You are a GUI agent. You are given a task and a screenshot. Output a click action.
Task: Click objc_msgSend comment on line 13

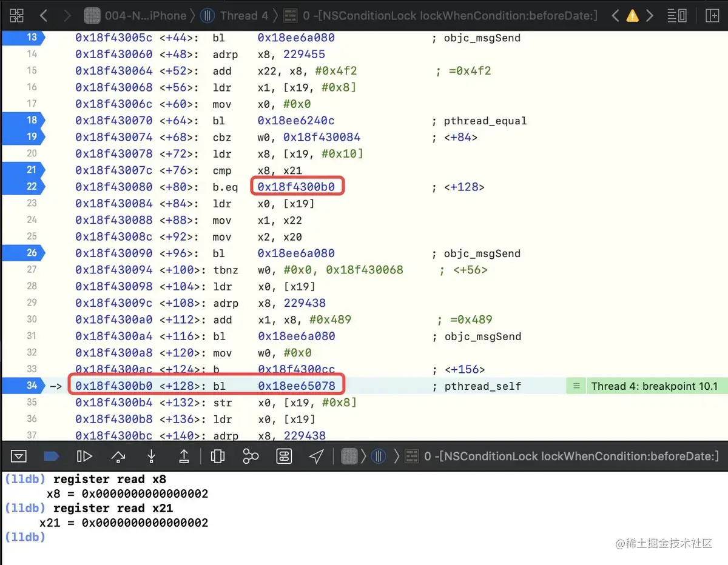click(x=476, y=38)
